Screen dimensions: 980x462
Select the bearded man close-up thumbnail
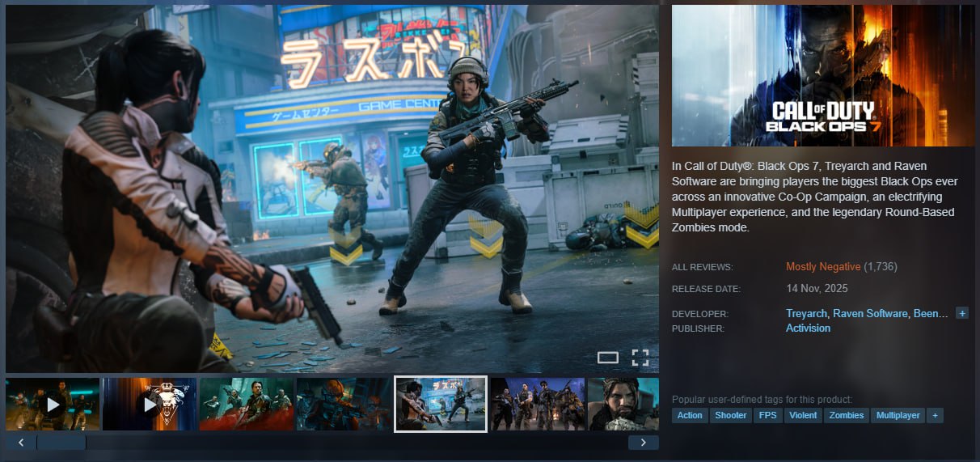(x=623, y=404)
